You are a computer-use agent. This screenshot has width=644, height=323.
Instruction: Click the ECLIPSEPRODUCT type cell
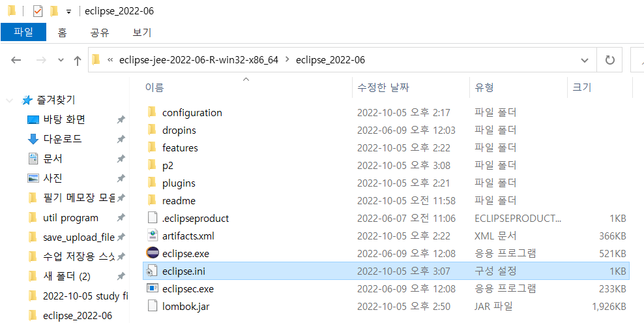(x=518, y=218)
